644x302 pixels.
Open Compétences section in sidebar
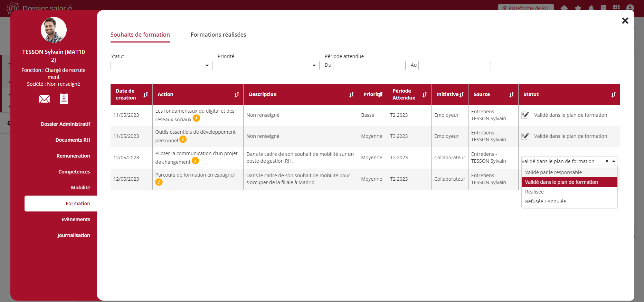pos(74,172)
